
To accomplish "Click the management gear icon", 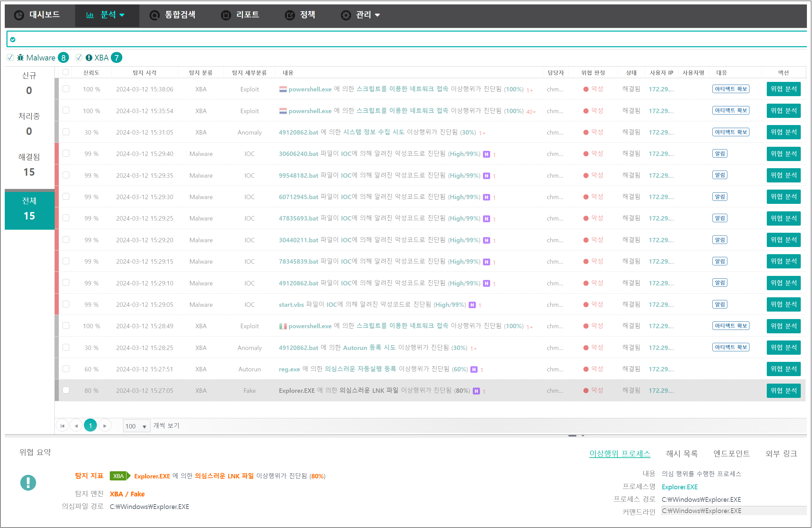I will tap(346, 15).
